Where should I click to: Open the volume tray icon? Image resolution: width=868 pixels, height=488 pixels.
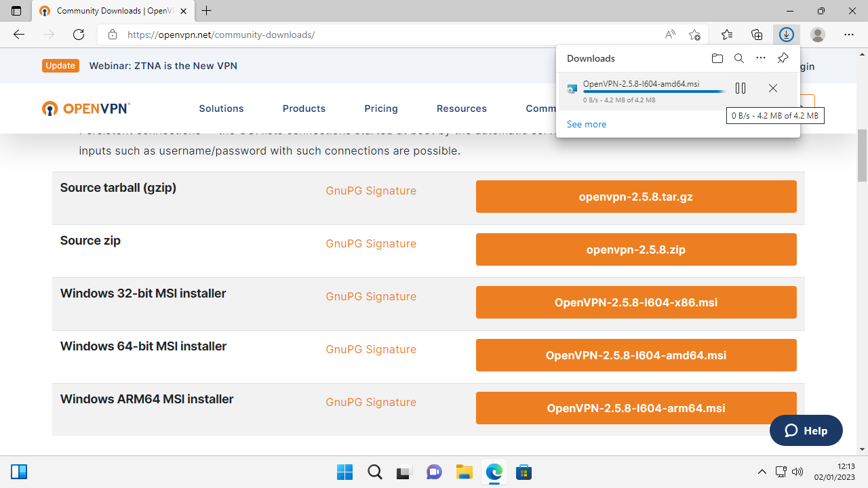click(797, 472)
